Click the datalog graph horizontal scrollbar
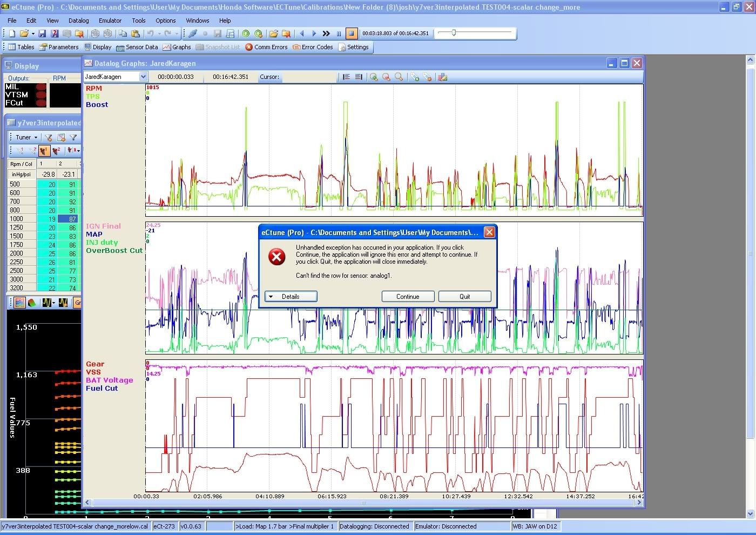The image size is (756, 535). tap(363, 503)
